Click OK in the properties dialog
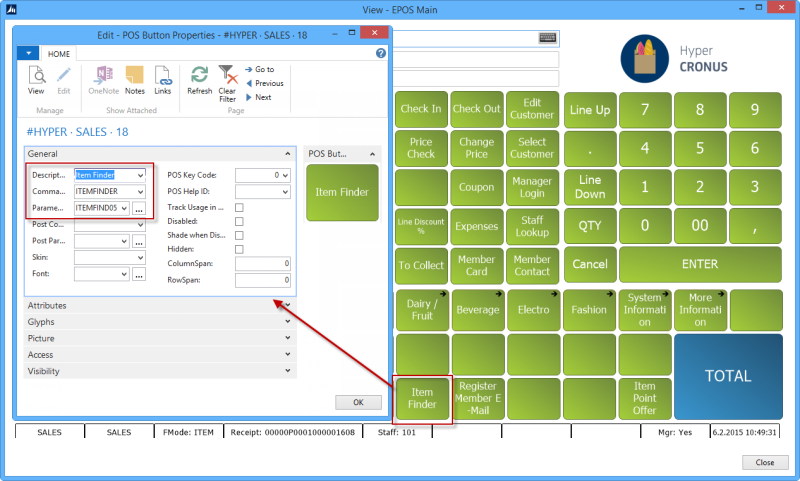This screenshot has width=800, height=481. click(358, 402)
